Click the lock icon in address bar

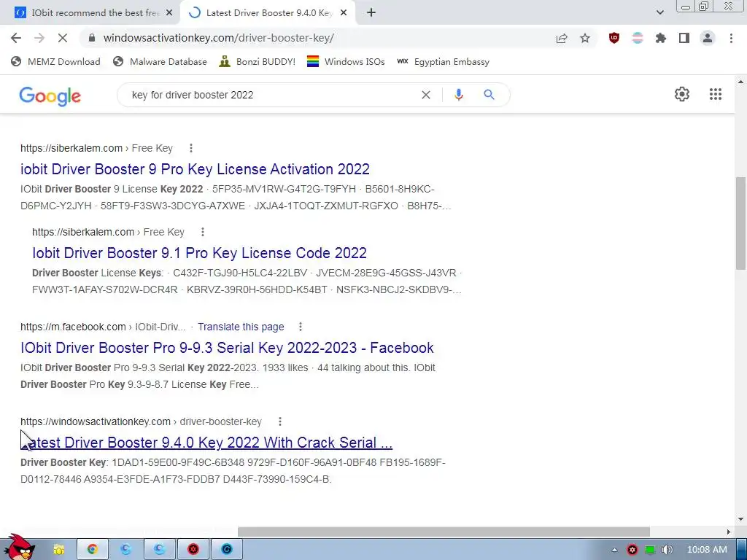tap(92, 38)
